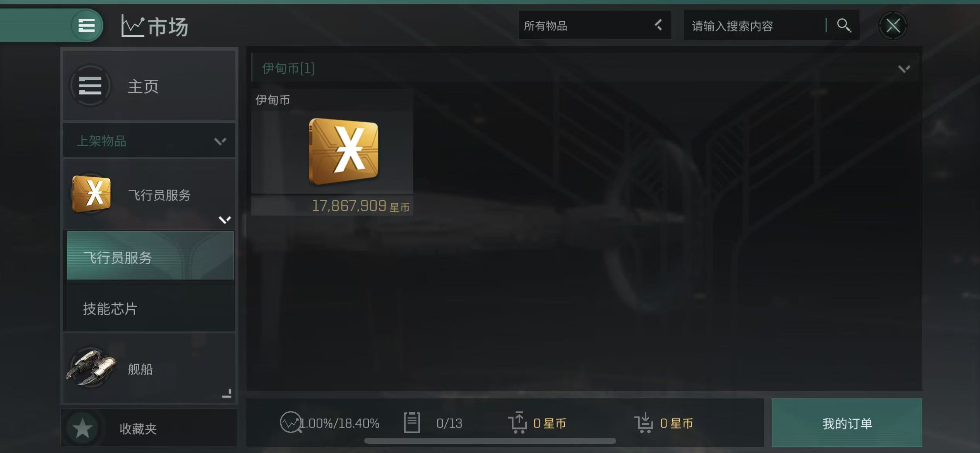This screenshot has height=453, width=980.
Task: Select the highlighted 飞行员服务 subcategory
Action: (150, 256)
